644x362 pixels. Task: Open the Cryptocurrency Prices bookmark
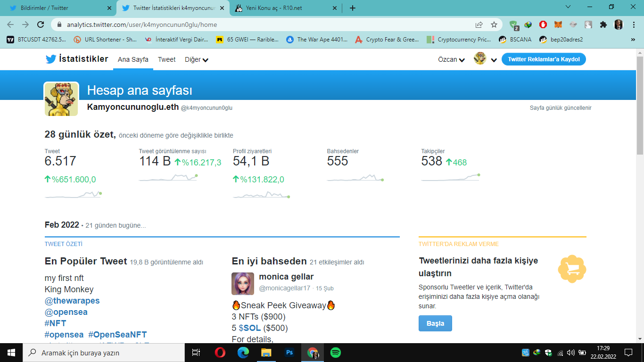tap(459, 40)
